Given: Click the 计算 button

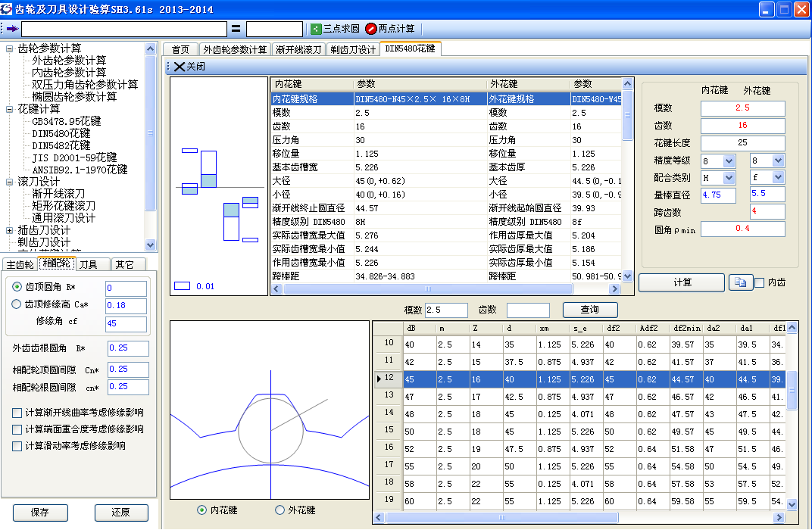Looking at the screenshot, I should (682, 282).
